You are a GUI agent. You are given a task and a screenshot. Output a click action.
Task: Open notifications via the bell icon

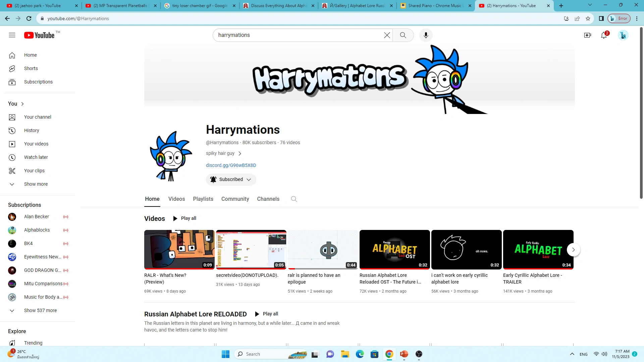click(604, 35)
